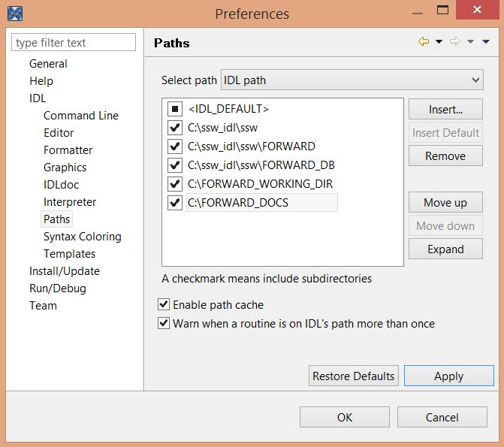Disable the Enable path cache option
The width and height of the screenshot is (504, 447).
pos(164,305)
